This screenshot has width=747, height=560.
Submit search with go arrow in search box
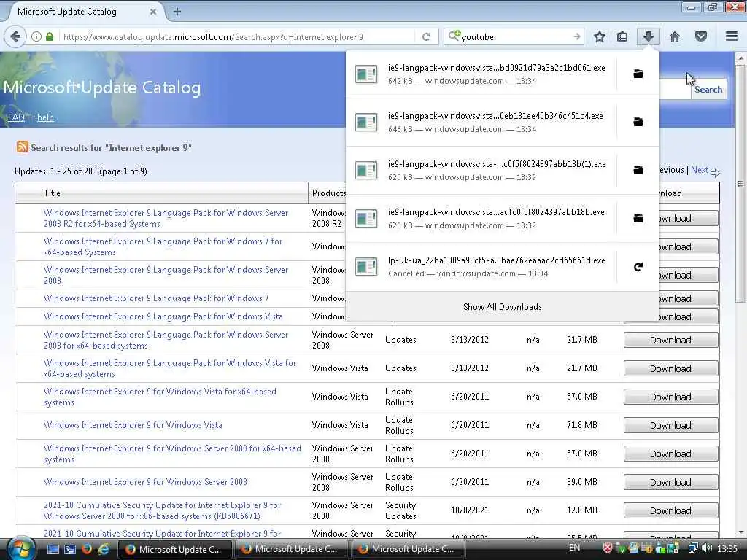[577, 36]
